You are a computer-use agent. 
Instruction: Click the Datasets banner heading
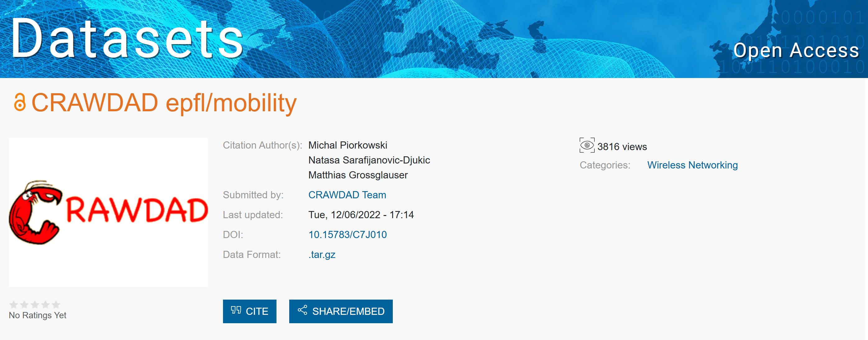(127, 39)
